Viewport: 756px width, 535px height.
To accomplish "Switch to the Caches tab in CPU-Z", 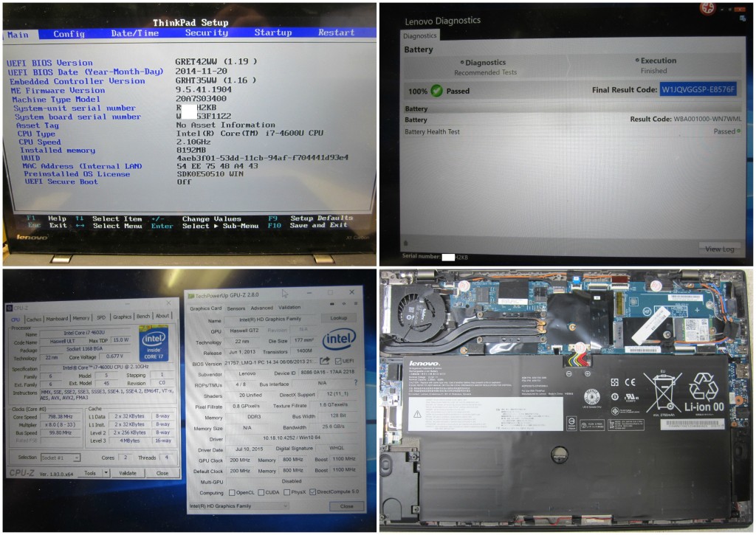I will coord(34,319).
